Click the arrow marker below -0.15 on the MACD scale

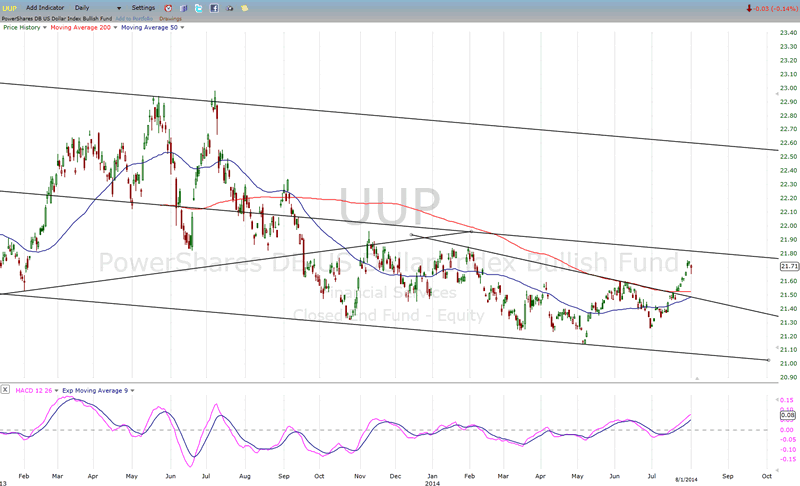(777, 471)
